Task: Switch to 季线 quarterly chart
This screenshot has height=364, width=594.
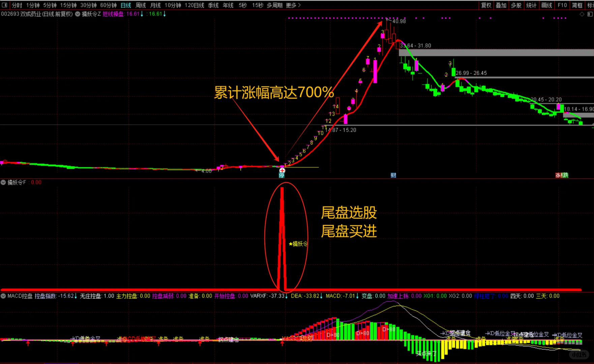Action: [x=213, y=5]
